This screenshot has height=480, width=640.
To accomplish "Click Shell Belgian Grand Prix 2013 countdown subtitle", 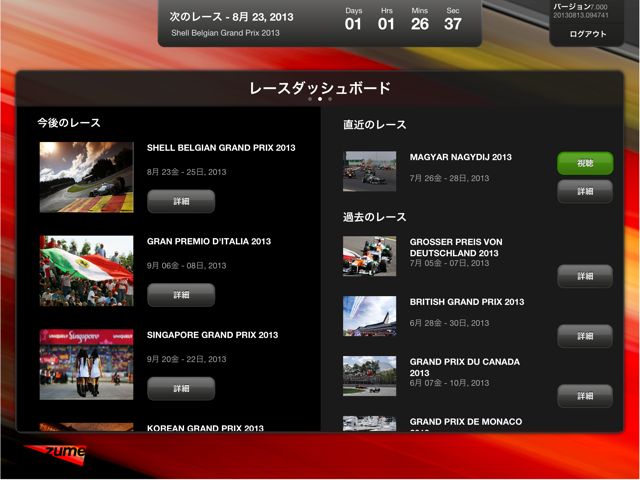I will (225, 33).
